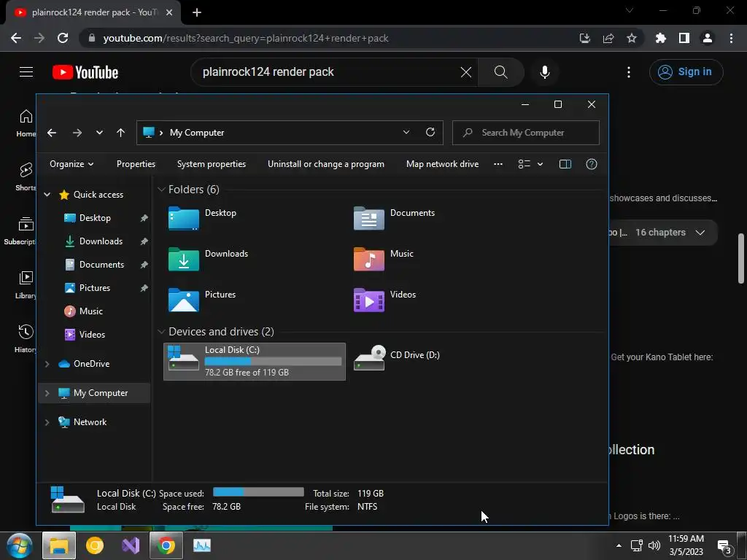
Task: Click the pin icon beside Pictures
Action: click(144, 288)
